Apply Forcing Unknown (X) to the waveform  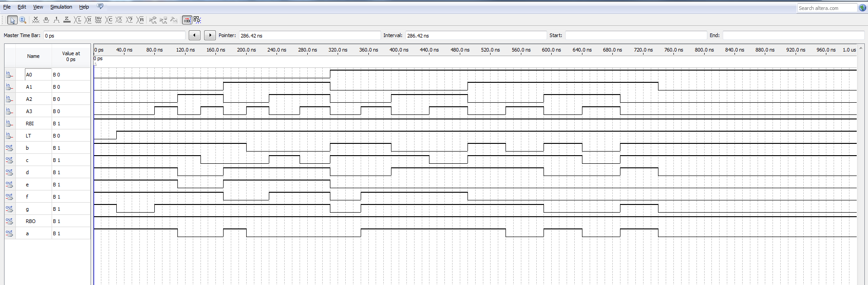coord(36,20)
